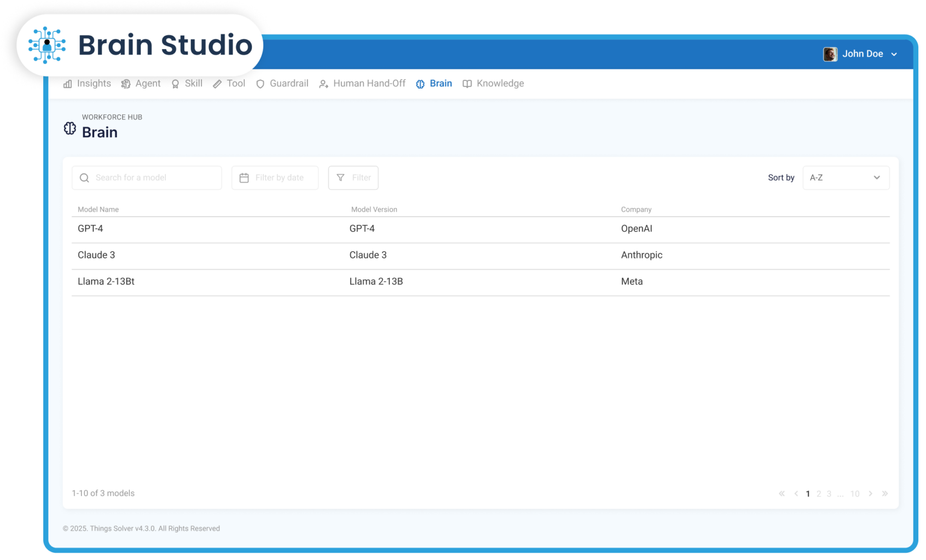
Task: Open the Sort by A-Z dropdown
Action: point(846,178)
